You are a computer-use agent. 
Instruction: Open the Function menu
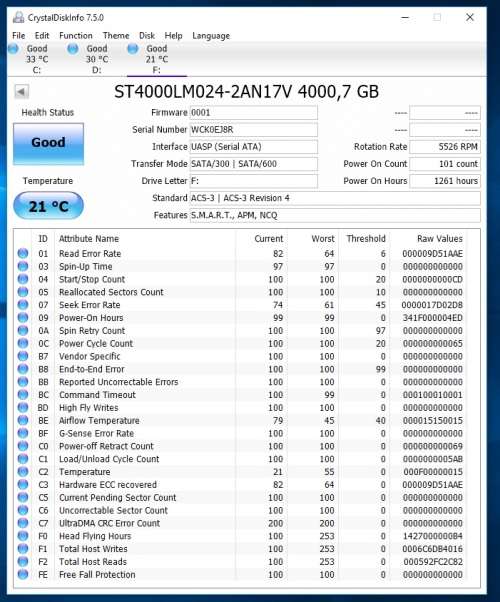click(x=76, y=36)
